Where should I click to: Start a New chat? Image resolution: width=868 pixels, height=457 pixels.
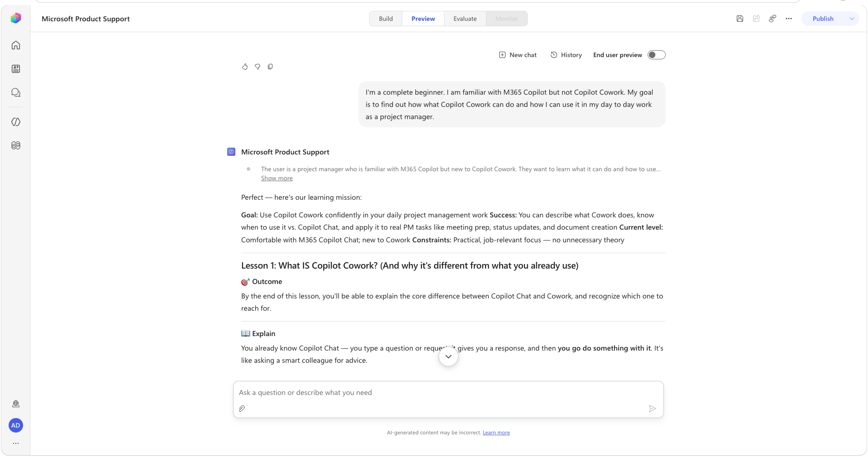coord(518,55)
